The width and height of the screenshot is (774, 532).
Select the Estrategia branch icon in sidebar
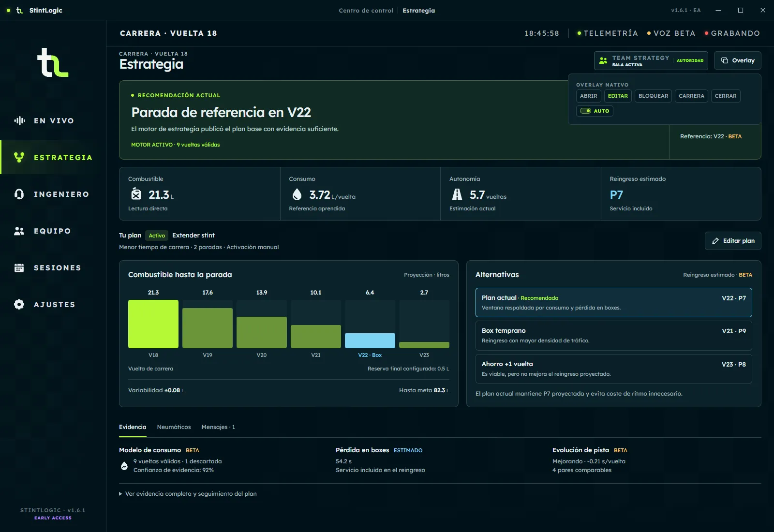click(x=19, y=157)
